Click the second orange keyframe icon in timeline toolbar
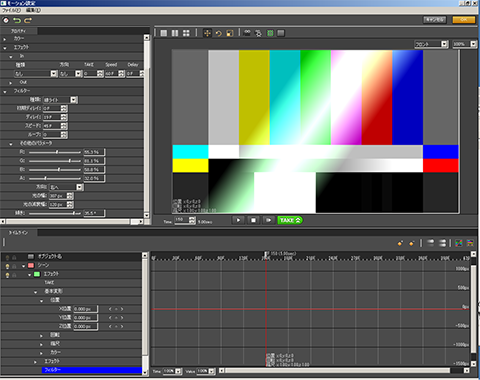This screenshot has height=380, width=480. tap(411, 243)
